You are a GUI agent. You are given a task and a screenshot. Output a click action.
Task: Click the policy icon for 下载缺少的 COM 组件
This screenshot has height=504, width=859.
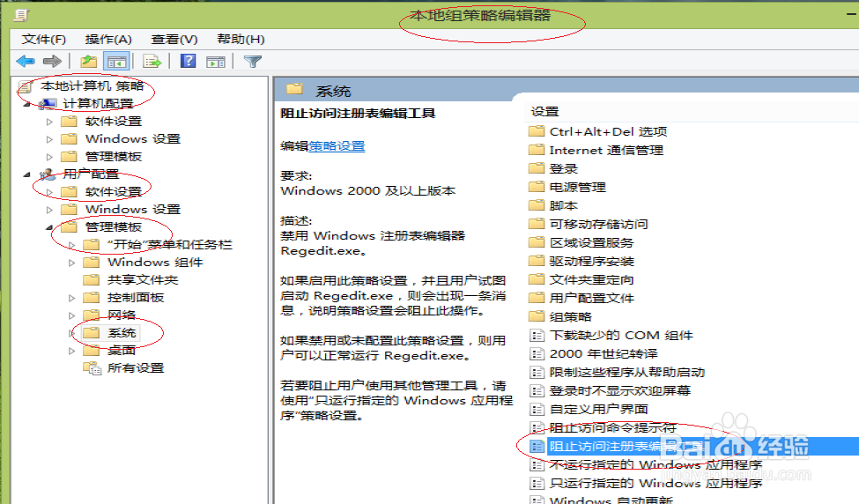(537, 336)
